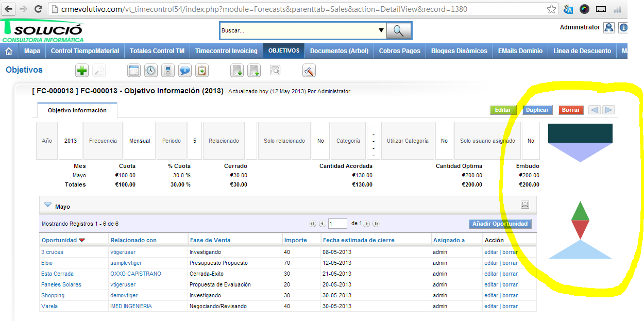Viewport: 644px width, 321px height.
Task: Click the find duplicates magnifier page icon
Action: point(275,71)
